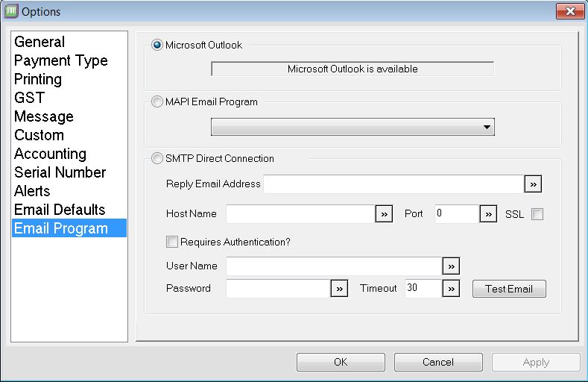
Task: Open the MAPI Email Program dropdown
Action: click(353, 127)
